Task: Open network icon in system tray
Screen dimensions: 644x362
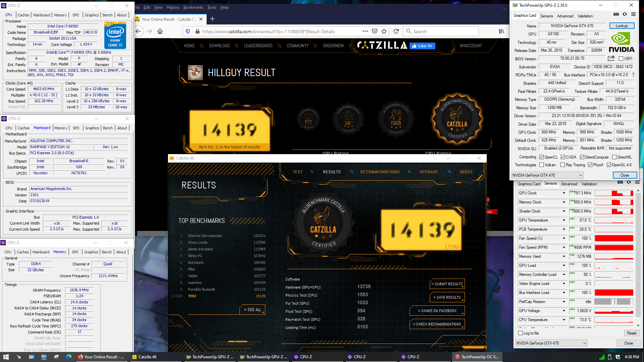Action: [x=602, y=357]
